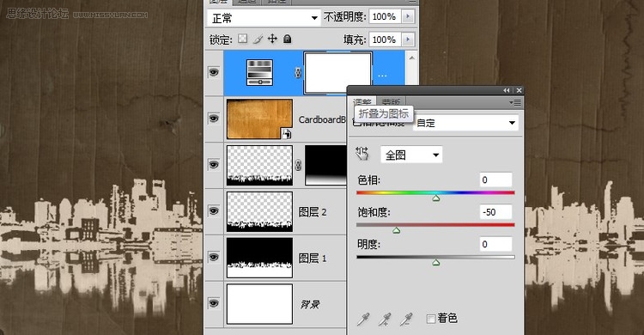
Task: Hide the Hue/Saturation adjustment layer
Action: click(214, 72)
